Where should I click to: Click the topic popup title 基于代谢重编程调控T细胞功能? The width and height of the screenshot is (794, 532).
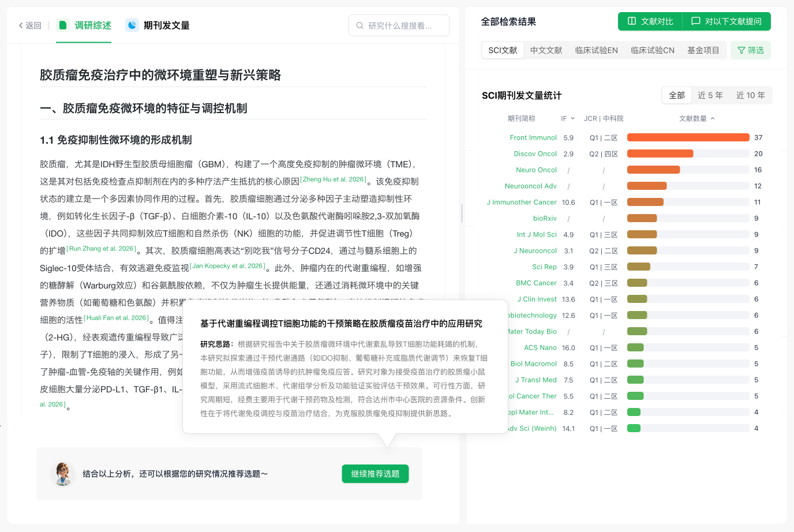click(341, 323)
